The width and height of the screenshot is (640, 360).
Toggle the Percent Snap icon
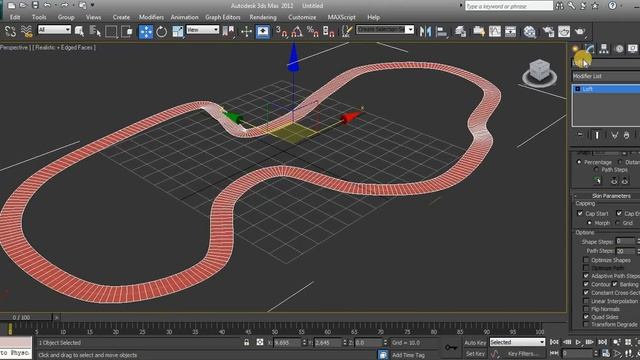click(x=313, y=31)
